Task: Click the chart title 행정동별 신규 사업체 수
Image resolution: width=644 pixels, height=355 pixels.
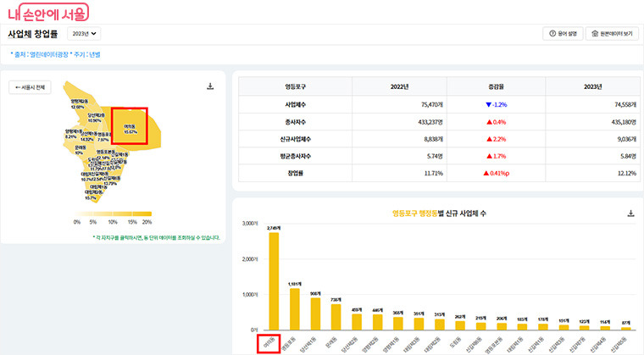Action: click(x=439, y=214)
